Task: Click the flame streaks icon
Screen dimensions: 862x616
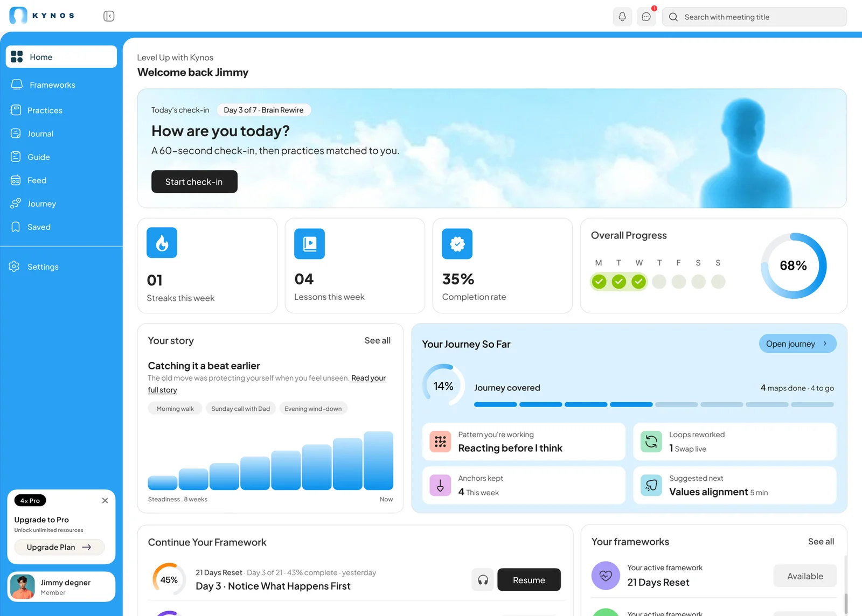Action: click(162, 243)
